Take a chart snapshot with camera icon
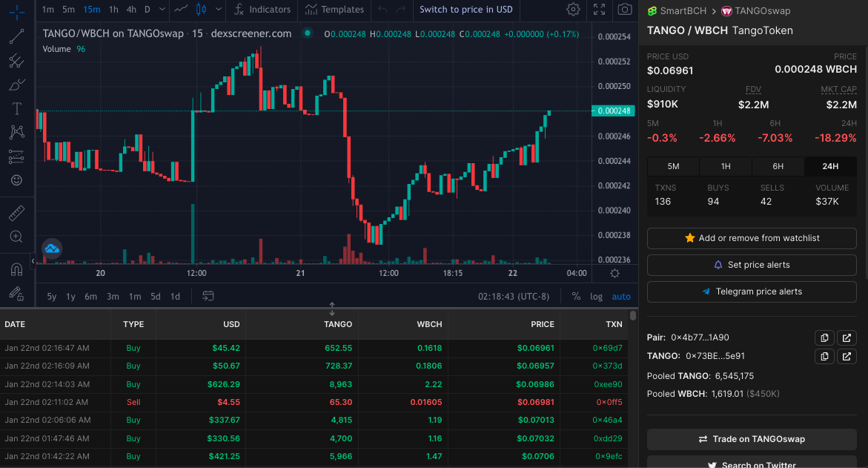 [x=625, y=10]
